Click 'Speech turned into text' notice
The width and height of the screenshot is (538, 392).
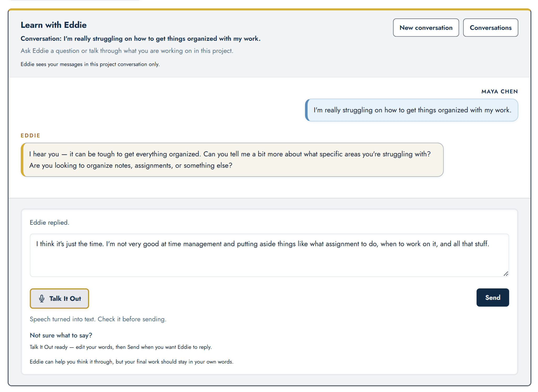(98, 319)
